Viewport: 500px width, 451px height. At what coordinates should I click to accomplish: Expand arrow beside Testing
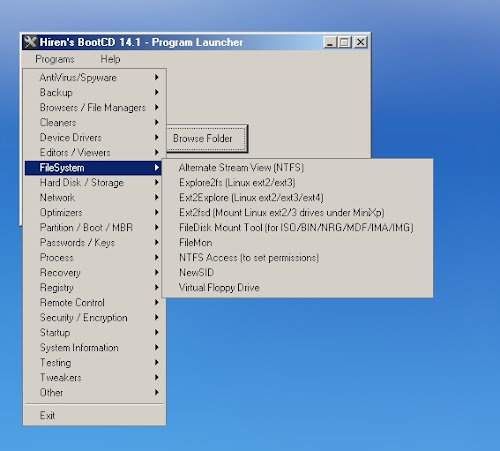(156, 362)
